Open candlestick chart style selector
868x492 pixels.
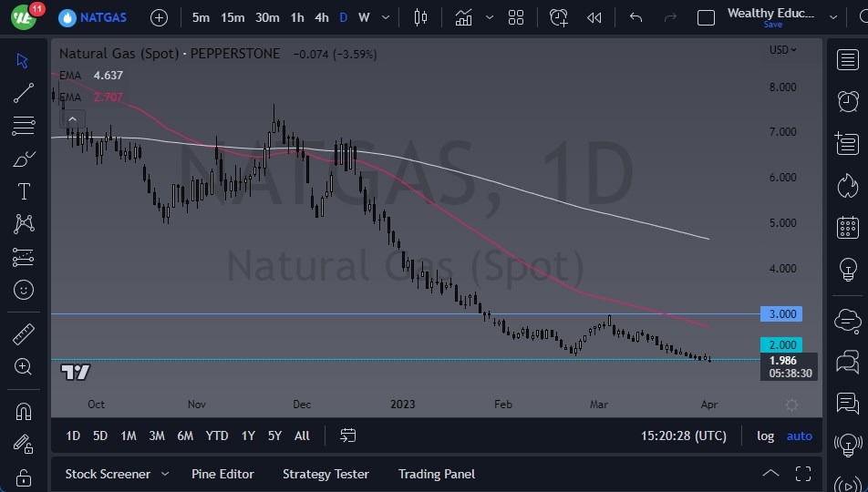[x=420, y=17]
